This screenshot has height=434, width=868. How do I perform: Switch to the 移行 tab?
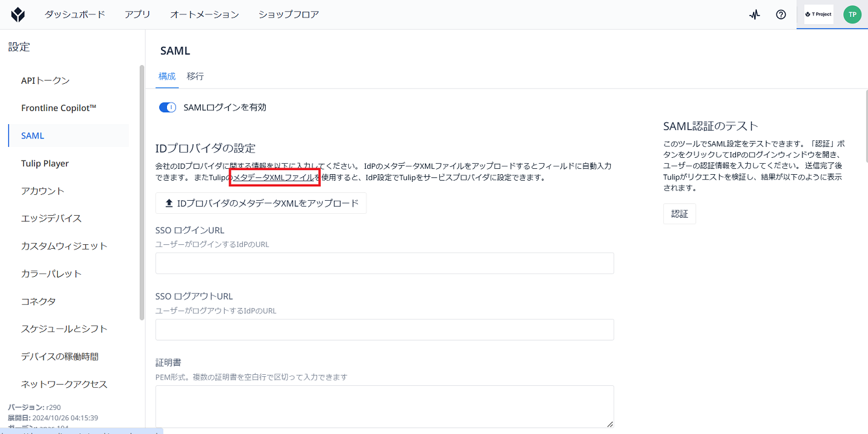coord(196,76)
